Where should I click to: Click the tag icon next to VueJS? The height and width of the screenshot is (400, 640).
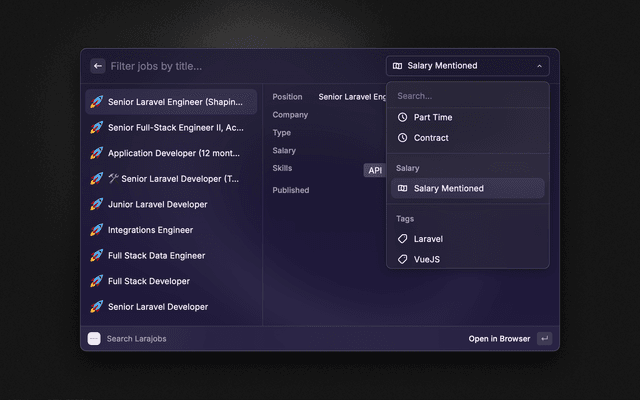click(402, 259)
